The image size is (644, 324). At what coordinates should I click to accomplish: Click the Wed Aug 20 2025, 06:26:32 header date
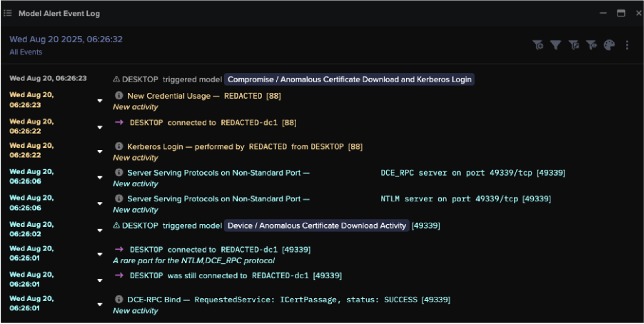pyautogui.click(x=66, y=39)
